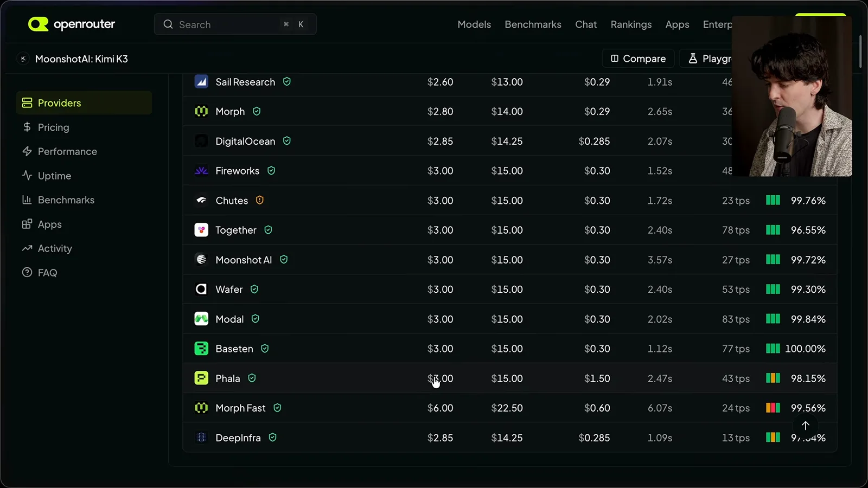Click the Fireworks provider logo
This screenshot has width=868, height=488.
201,171
